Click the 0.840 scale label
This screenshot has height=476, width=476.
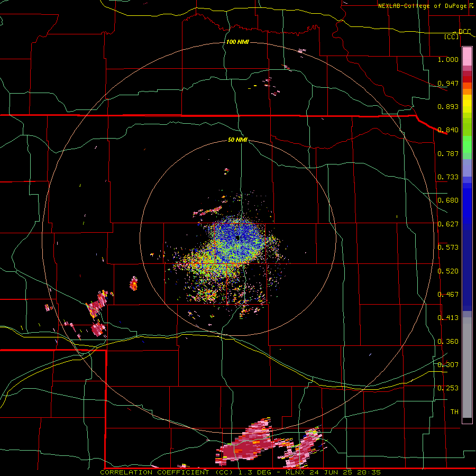pyautogui.click(x=448, y=130)
